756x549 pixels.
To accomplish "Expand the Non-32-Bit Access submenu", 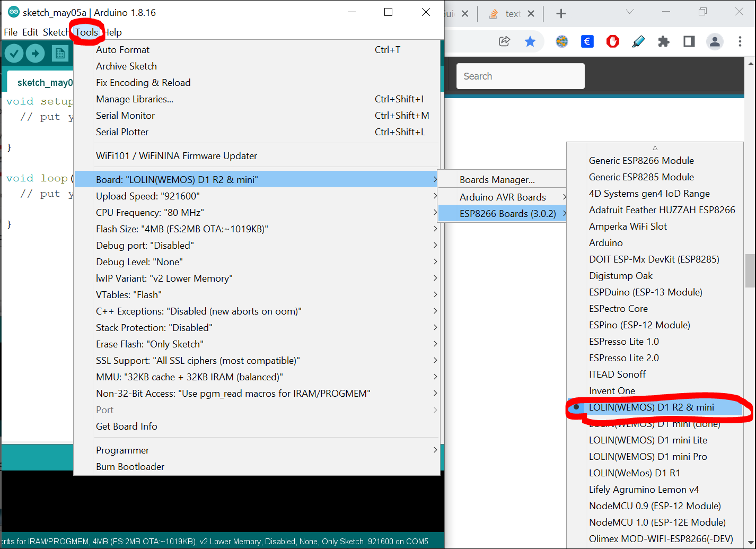I will coord(257,393).
